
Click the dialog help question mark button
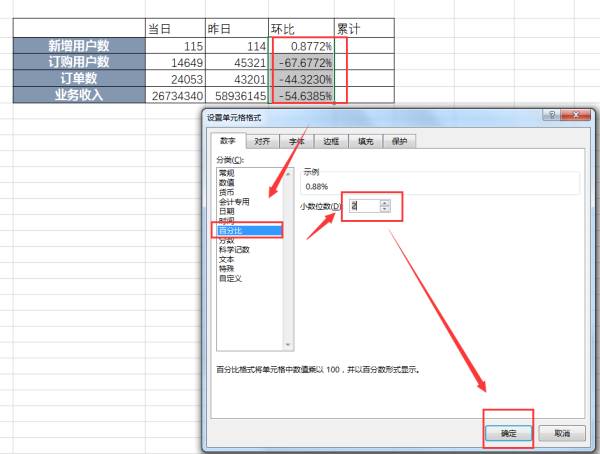[x=551, y=115]
